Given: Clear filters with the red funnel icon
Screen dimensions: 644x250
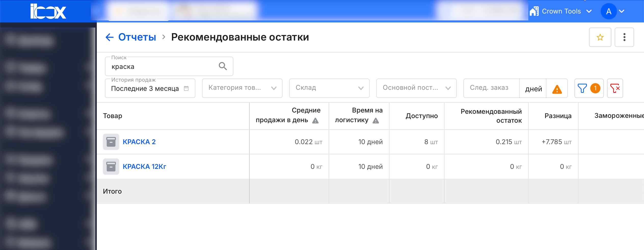Looking at the screenshot, I should [615, 88].
